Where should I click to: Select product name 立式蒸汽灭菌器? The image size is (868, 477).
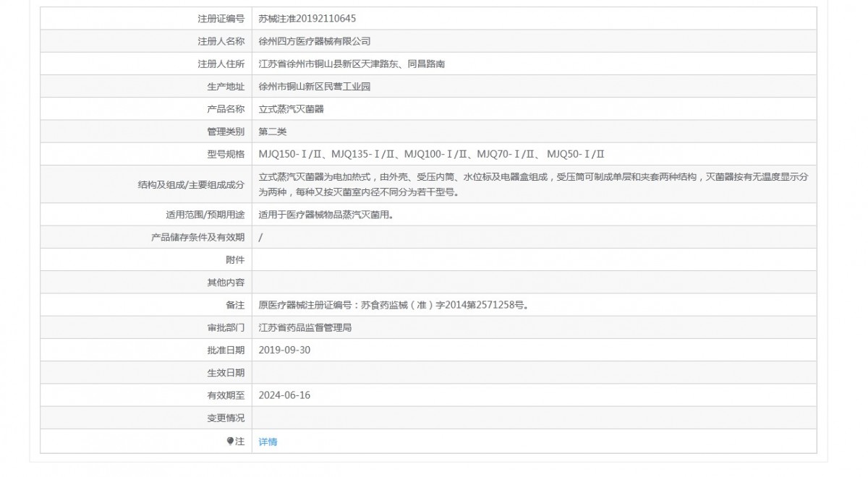pyautogui.click(x=292, y=109)
